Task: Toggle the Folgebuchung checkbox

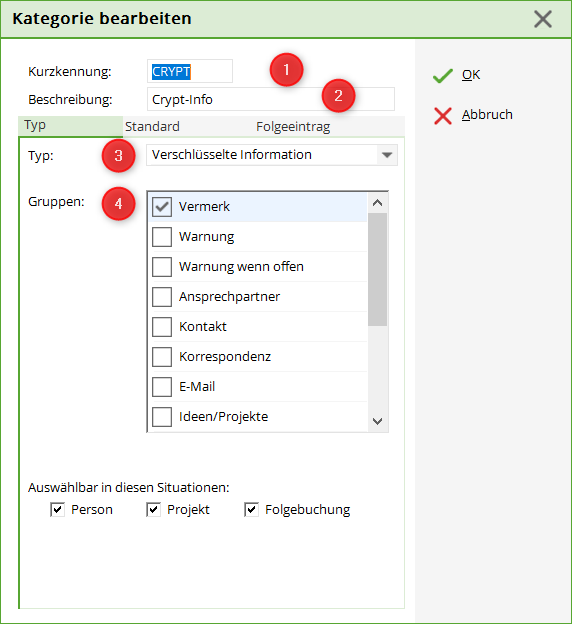Action: (x=251, y=509)
